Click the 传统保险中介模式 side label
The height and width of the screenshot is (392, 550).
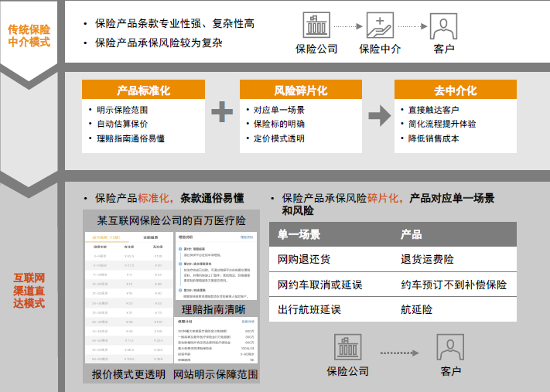29,36
